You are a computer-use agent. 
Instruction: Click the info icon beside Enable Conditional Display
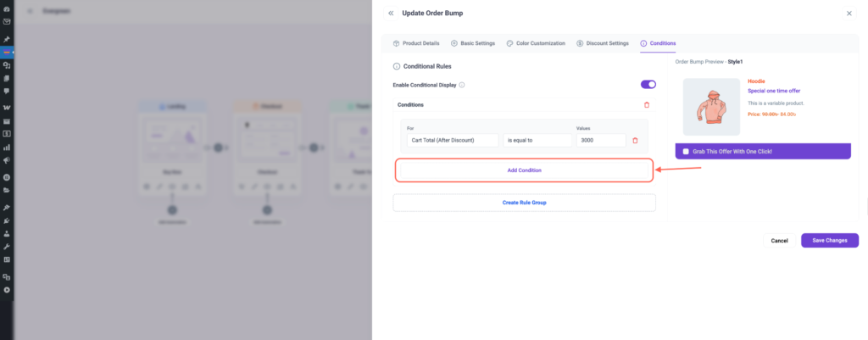[x=462, y=85]
